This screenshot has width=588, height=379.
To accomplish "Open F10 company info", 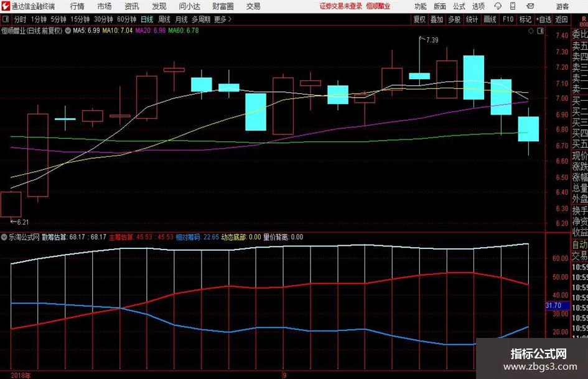I will (508, 19).
